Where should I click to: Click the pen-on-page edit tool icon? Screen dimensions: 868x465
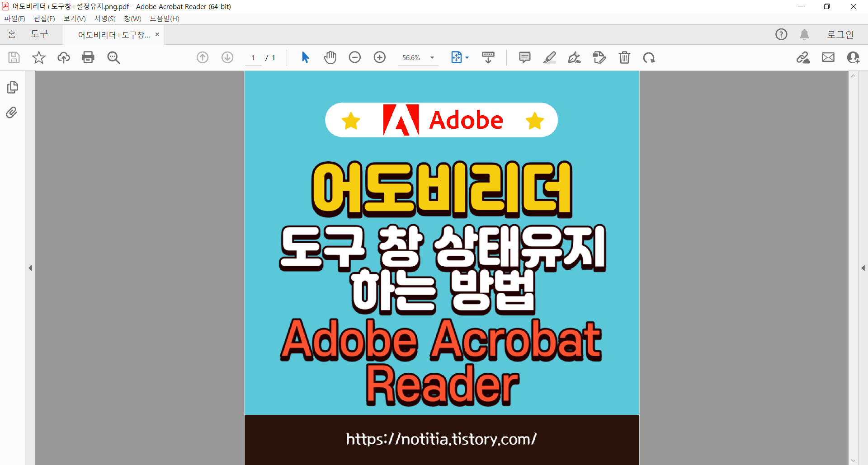click(x=599, y=57)
